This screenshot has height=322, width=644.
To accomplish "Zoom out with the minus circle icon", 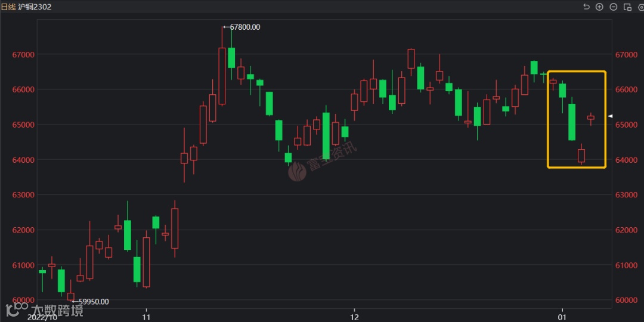I will [613, 7].
